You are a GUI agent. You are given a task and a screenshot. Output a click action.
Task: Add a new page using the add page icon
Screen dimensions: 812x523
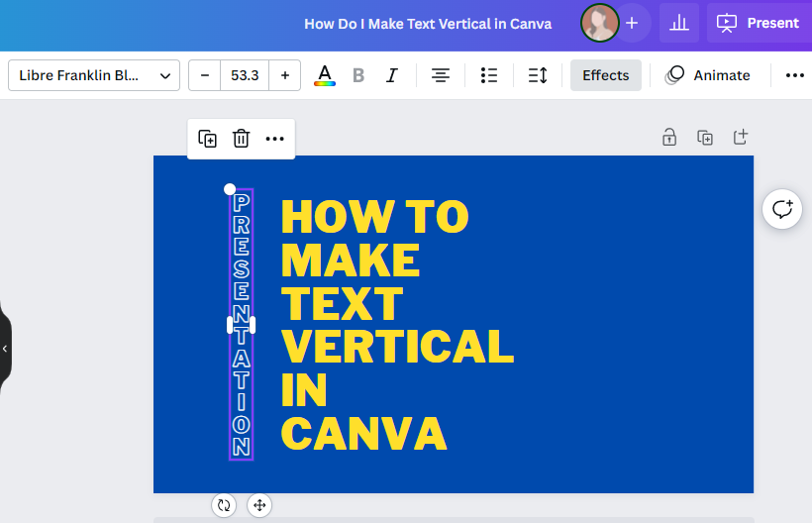point(740,138)
